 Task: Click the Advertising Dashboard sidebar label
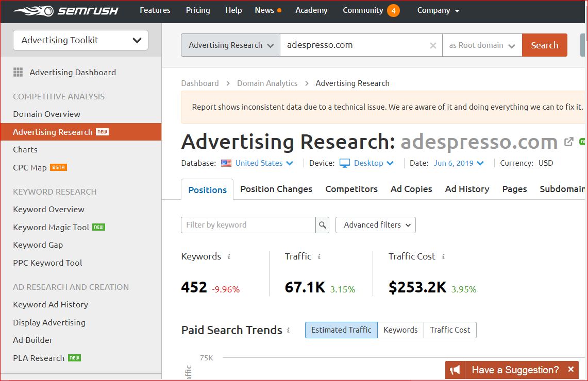[73, 72]
